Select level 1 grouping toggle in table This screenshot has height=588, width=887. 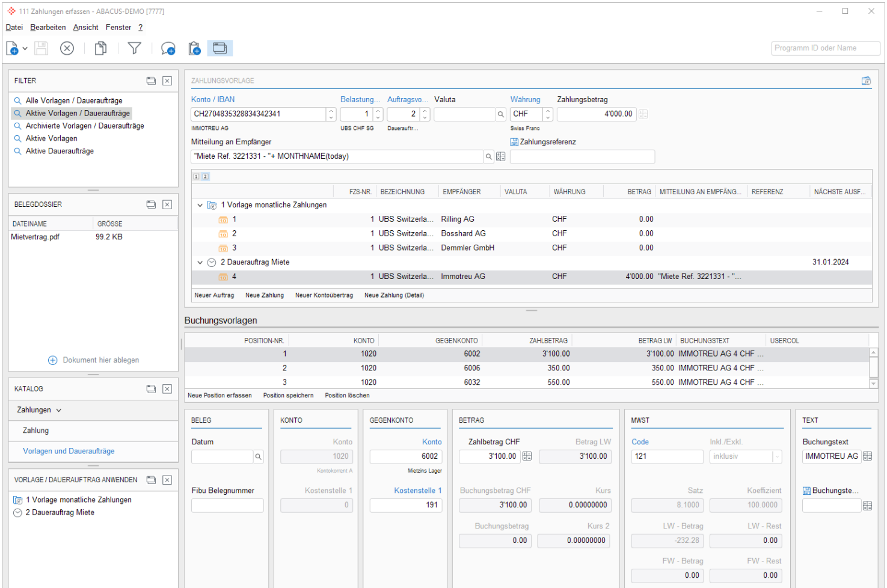[x=196, y=177]
